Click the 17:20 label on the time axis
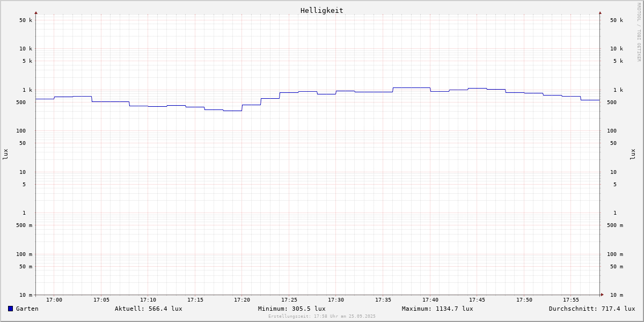Image resolution: width=644 pixels, height=322 pixels. point(242,300)
